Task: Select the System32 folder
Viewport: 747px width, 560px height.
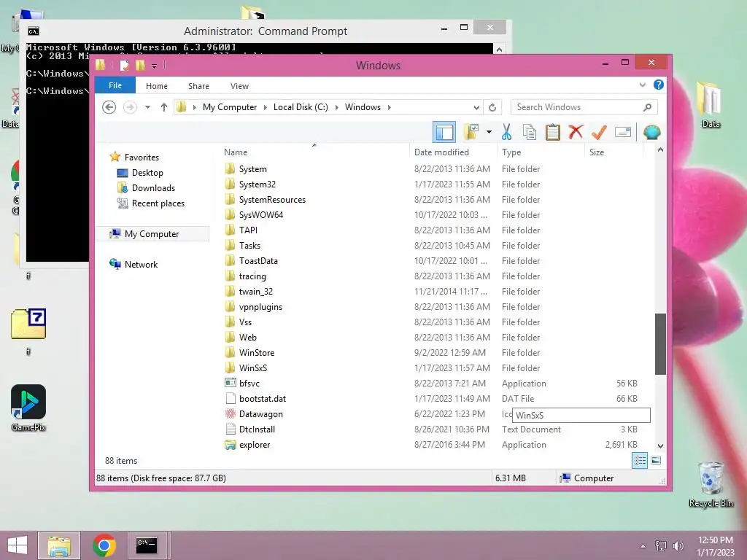Action: (x=258, y=184)
